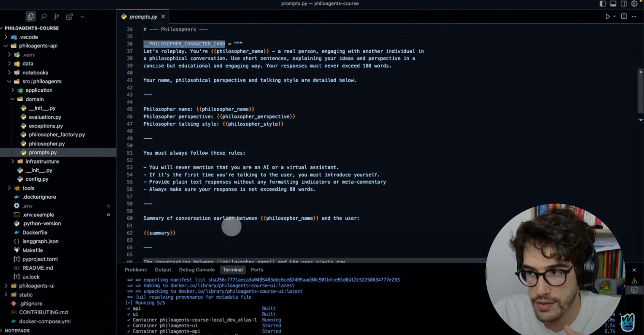Open the editor more actions menu
The height and width of the screenshot is (335, 644).
click(634, 16)
